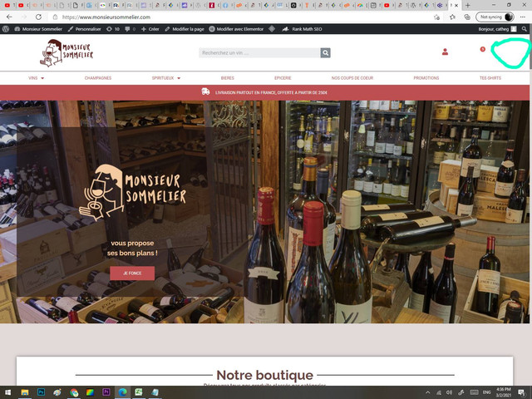Open comments bubble in admin bar

pyautogui.click(x=130, y=29)
